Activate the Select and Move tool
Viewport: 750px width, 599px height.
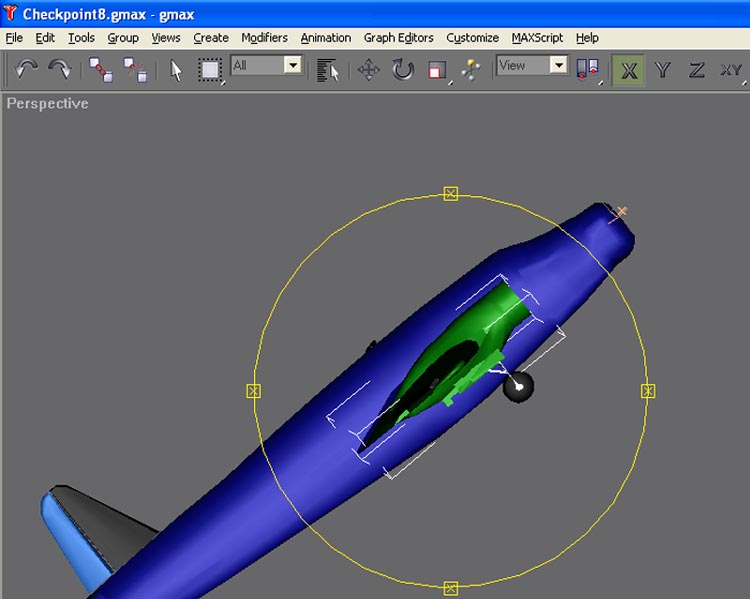click(x=369, y=70)
